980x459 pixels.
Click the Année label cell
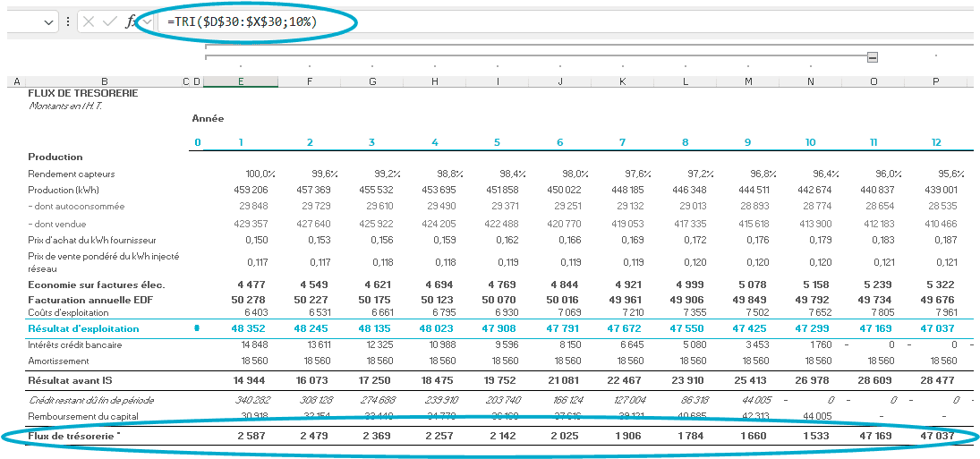[x=208, y=119]
